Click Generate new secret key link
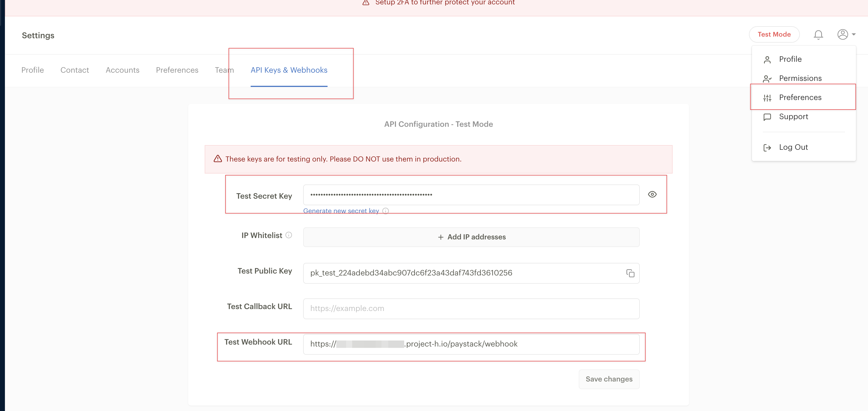 coord(341,211)
